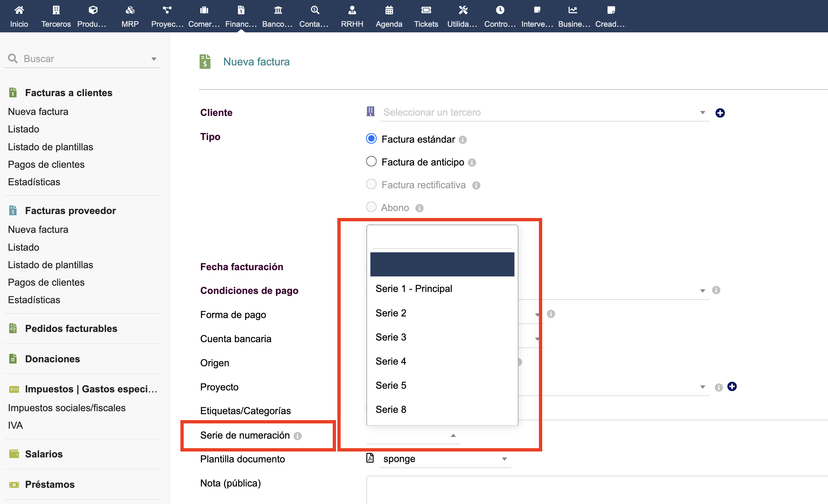Image resolution: width=828 pixels, height=504 pixels.
Task: Click the Agenda calendar icon
Action: 389,10
